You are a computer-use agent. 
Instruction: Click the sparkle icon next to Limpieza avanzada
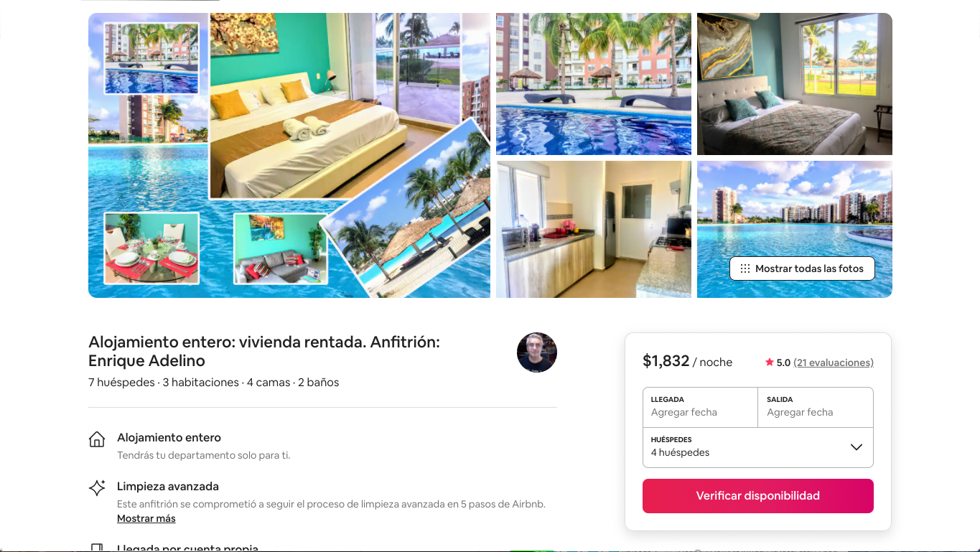[x=97, y=488]
